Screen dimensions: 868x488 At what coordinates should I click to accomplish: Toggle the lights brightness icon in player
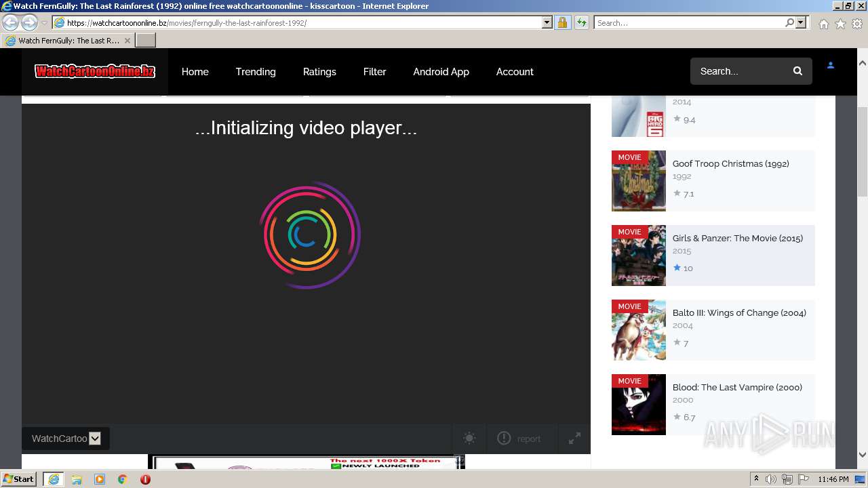pos(469,439)
